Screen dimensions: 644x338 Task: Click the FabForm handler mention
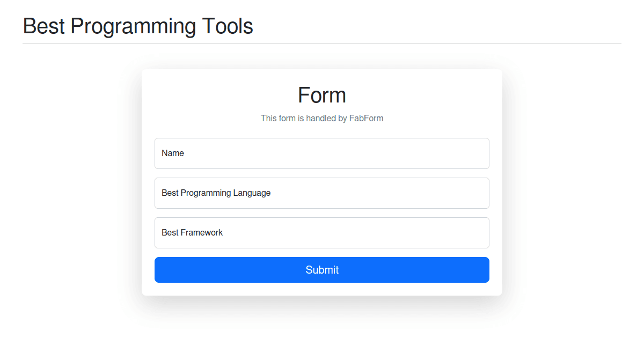tap(367, 118)
